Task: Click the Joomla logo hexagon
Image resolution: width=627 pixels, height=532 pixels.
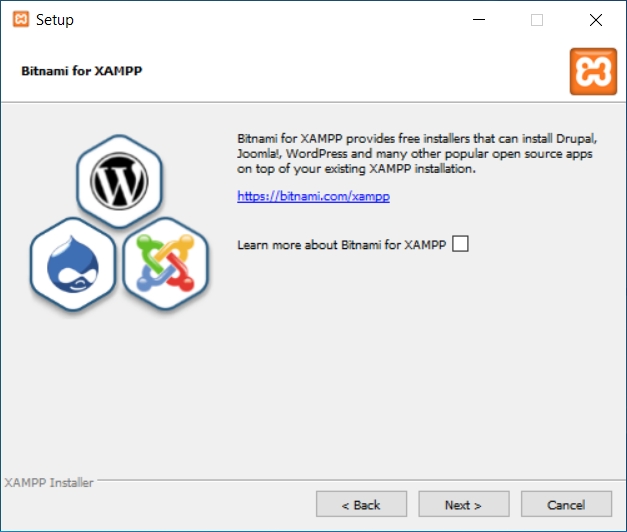Action: [x=164, y=264]
